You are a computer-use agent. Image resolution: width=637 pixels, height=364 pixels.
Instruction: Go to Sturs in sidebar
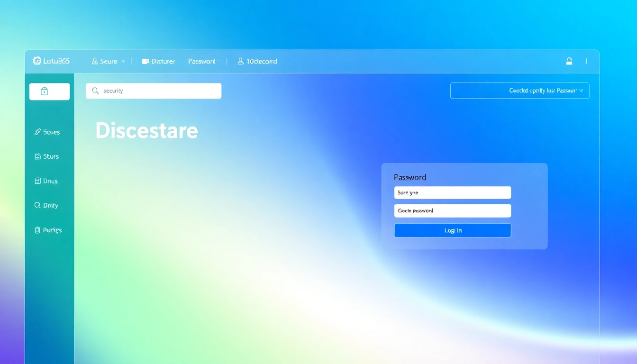(47, 156)
